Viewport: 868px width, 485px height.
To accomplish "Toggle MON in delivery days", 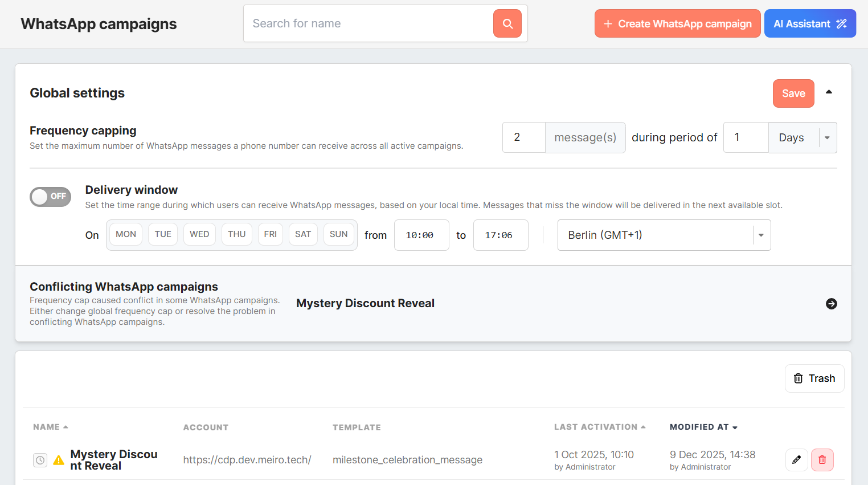I will click(126, 234).
